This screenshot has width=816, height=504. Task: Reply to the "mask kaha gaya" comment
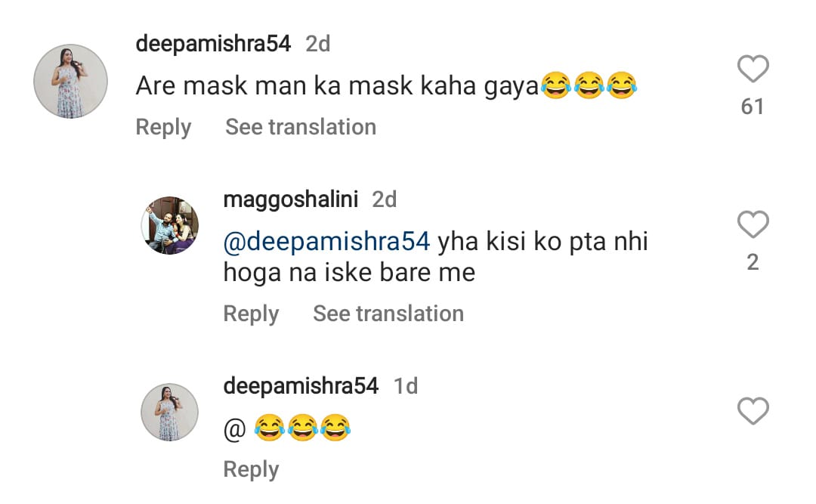click(x=163, y=127)
